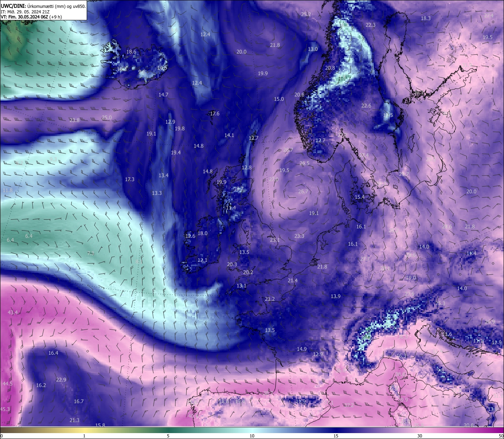
Task: Select the 11.6 value label
Action: pos(447,334)
